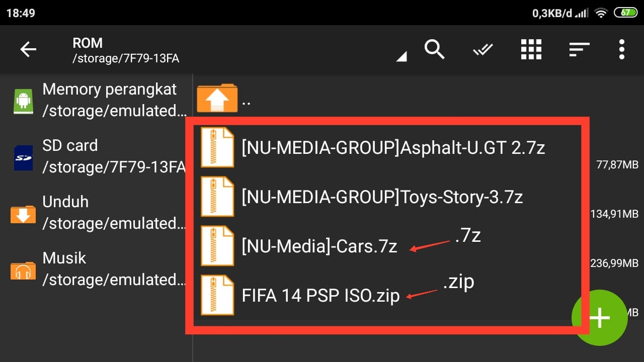Viewport: 644px width, 362px height.
Task: Tap FIFA 14 PSP ISO.zip archive
Action: tap(320, 295)
